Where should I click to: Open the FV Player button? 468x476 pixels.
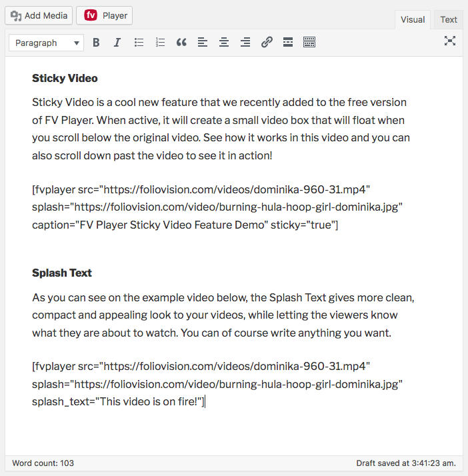point(104,15)
